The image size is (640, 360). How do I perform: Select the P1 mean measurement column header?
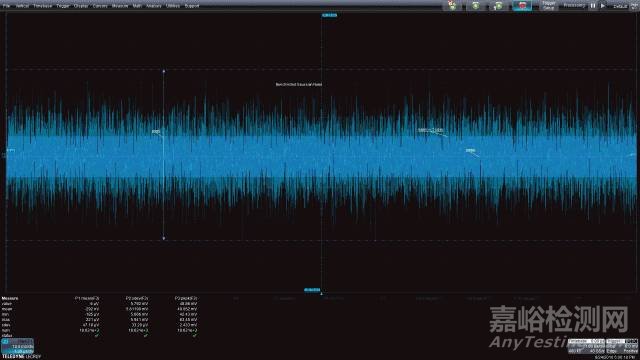[87, 298]
